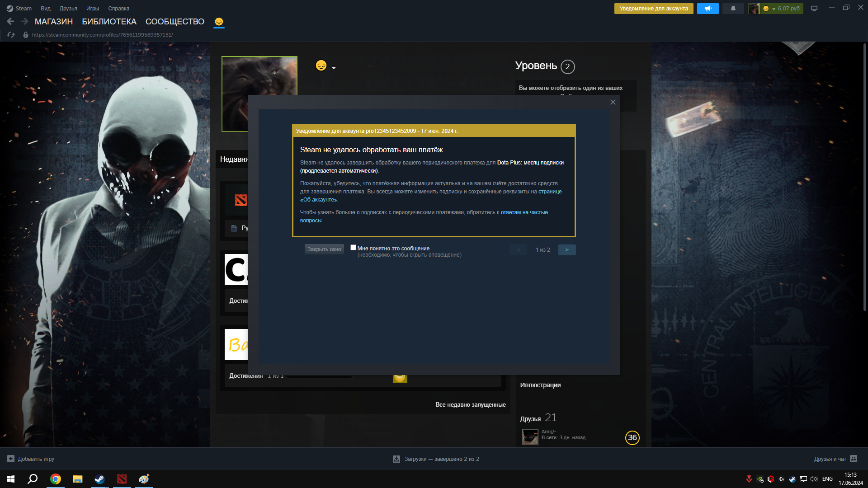
Task: Open File Explorer from the taskbar
Action: click(78, 479)
